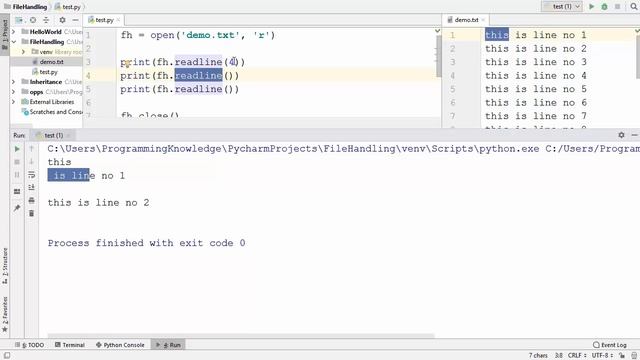Screen dimensions: 640x360
Task: Select demo.txt in the project tree
Action: (51, 62)
